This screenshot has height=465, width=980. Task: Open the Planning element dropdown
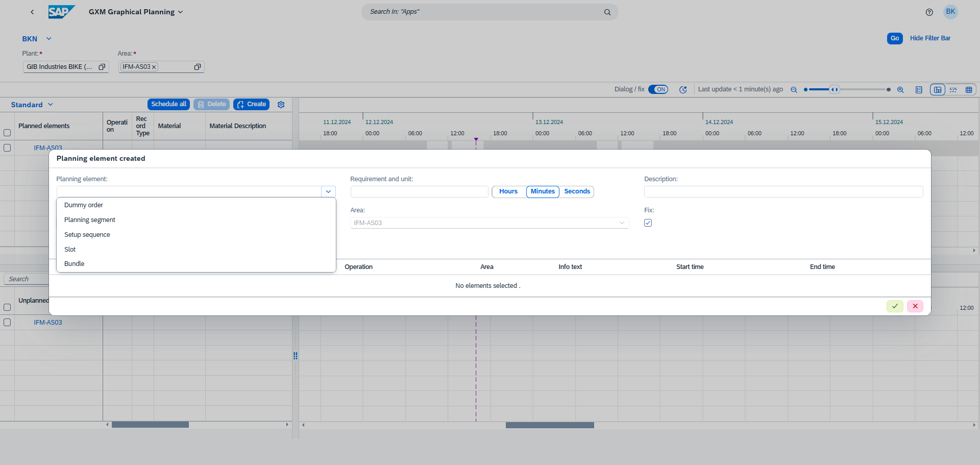coord(328,191)
